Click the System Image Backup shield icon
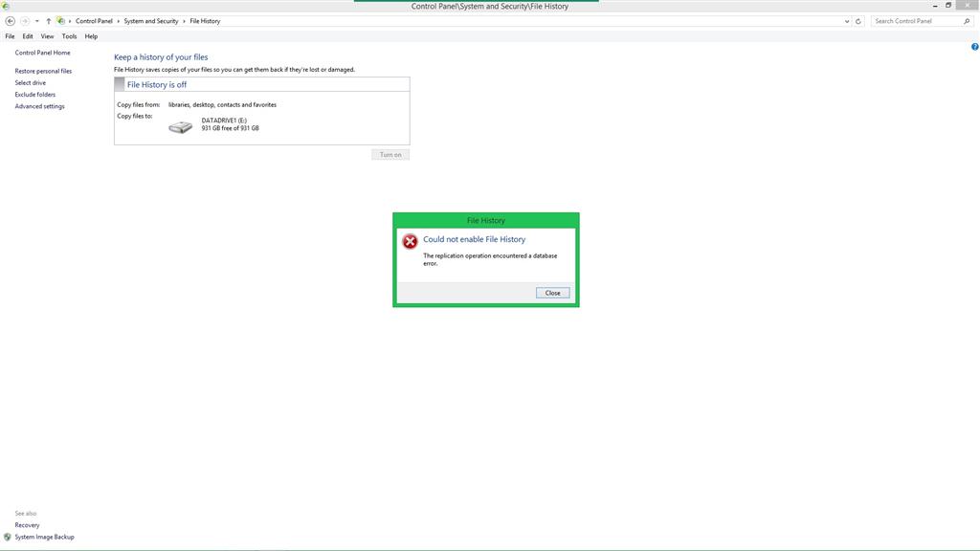This screenshot has height=551, width=980. click(8, 538)
